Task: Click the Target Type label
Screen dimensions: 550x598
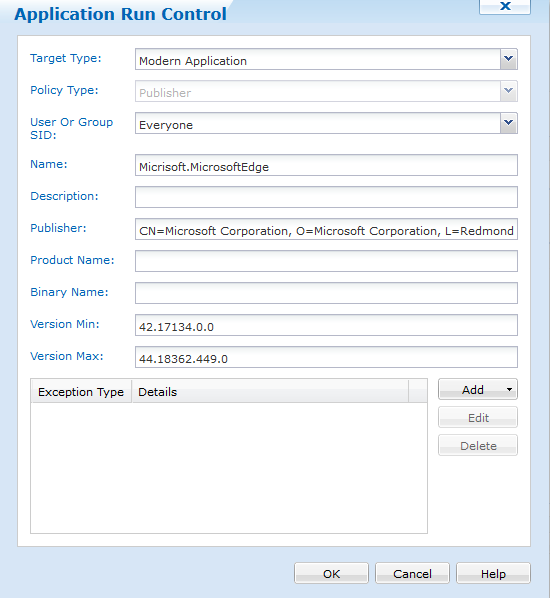Action: (66, 58)
